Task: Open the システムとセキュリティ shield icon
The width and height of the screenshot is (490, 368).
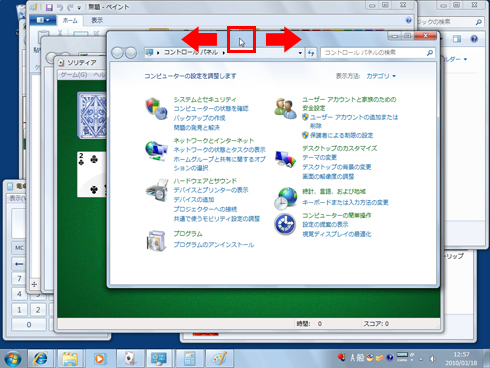Action: tap(156, 109)
